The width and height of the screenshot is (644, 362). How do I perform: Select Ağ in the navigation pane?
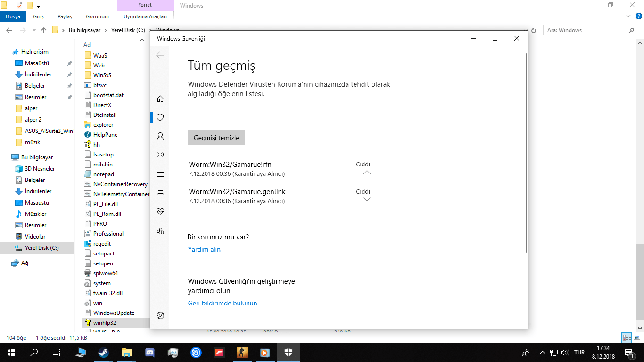pos(25,263)
